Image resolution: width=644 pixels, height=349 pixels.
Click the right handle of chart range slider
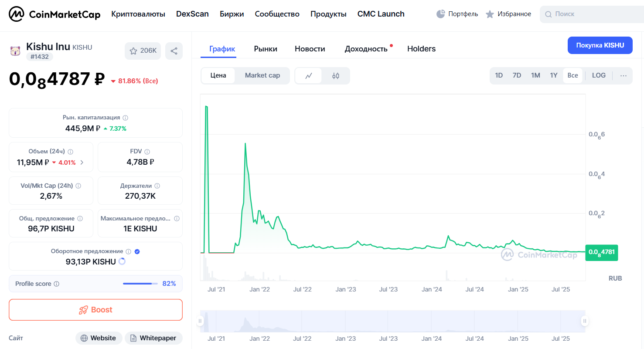click(585, 321)
